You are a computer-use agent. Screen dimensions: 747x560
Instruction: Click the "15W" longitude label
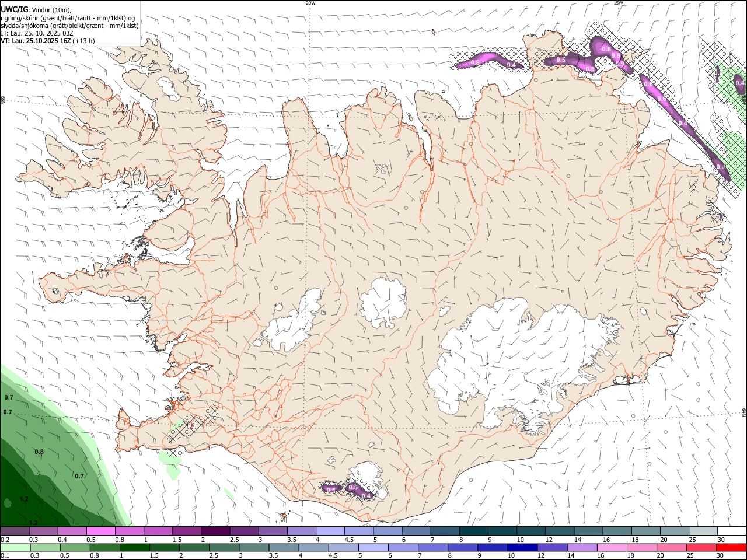(618, 3)
